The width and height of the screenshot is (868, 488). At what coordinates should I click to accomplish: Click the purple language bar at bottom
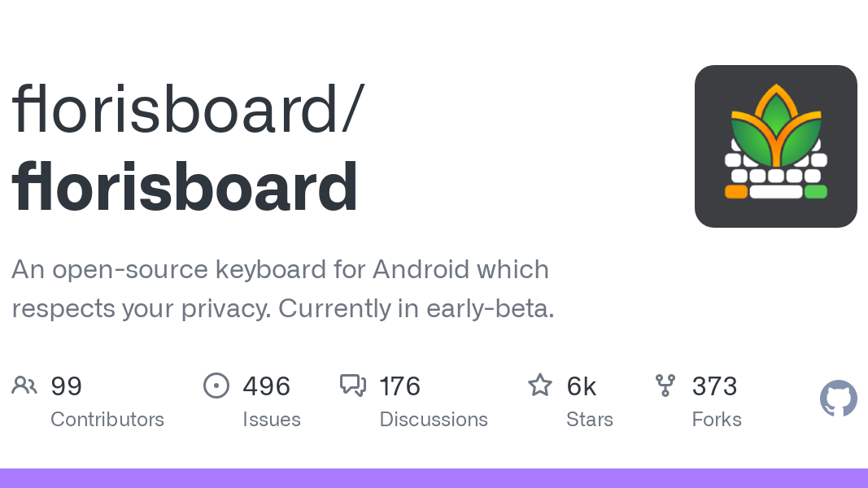pyautogui.click(x=434, y=478)
